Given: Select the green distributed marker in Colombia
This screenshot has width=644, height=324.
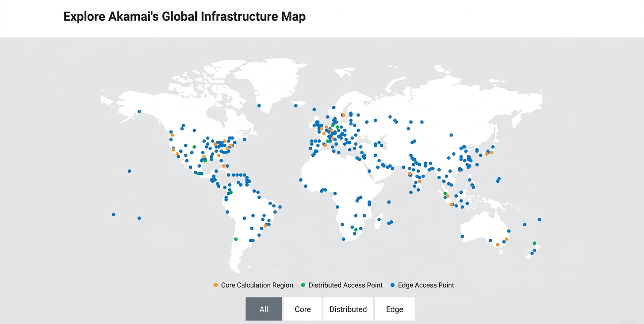Looking at the screenshot, I should click(x=230, y=192).
